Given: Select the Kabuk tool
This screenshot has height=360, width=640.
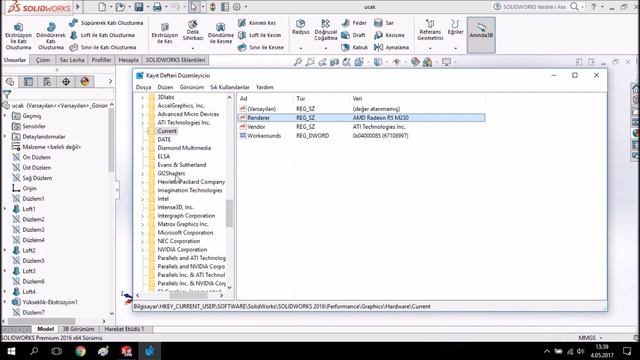Looking at the screenshot, I should point(354,47).
